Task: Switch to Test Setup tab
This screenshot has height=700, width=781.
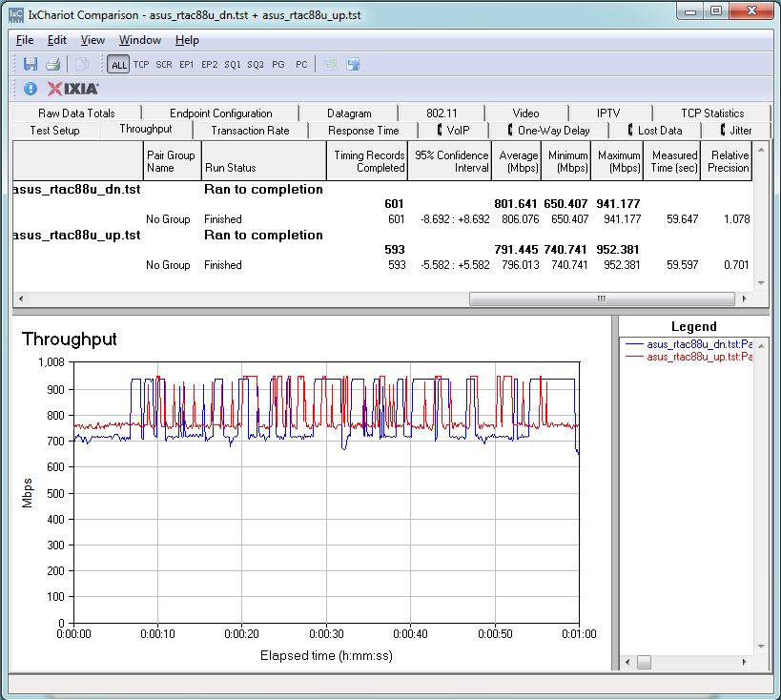Action: (54, 131)
